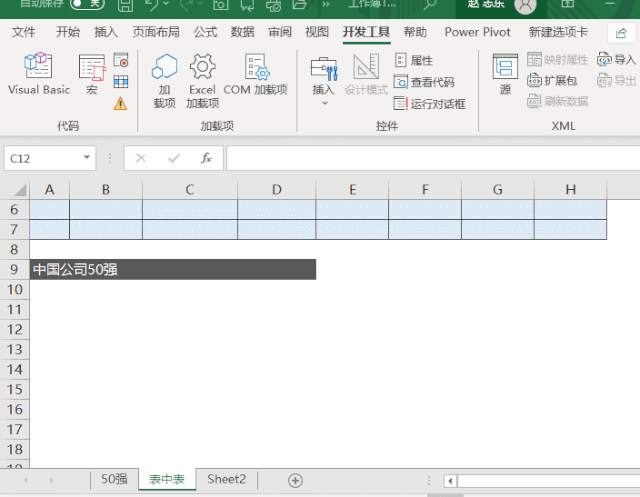Expand Quick Access Toolbar overflow chevrons
Screen dimensions: 640x497
(x=325, y=4)
